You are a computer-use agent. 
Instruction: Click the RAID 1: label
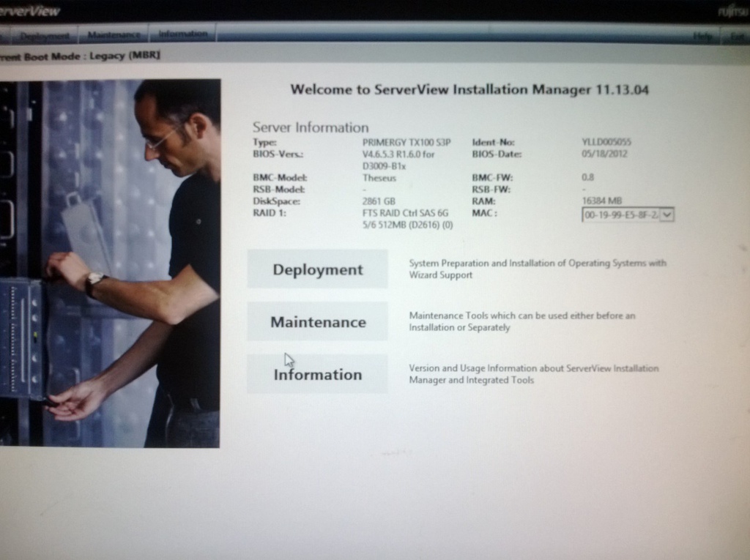click(x=270, y=213)
